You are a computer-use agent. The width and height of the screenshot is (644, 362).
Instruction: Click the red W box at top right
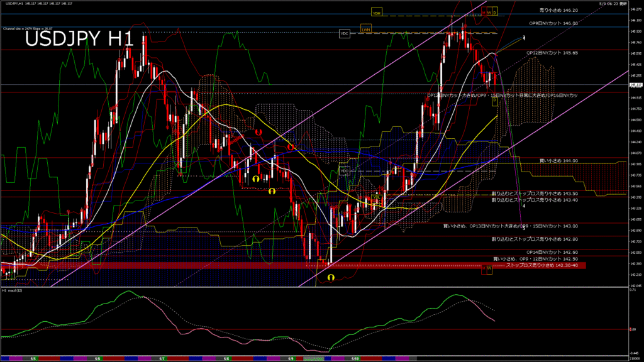489,12
